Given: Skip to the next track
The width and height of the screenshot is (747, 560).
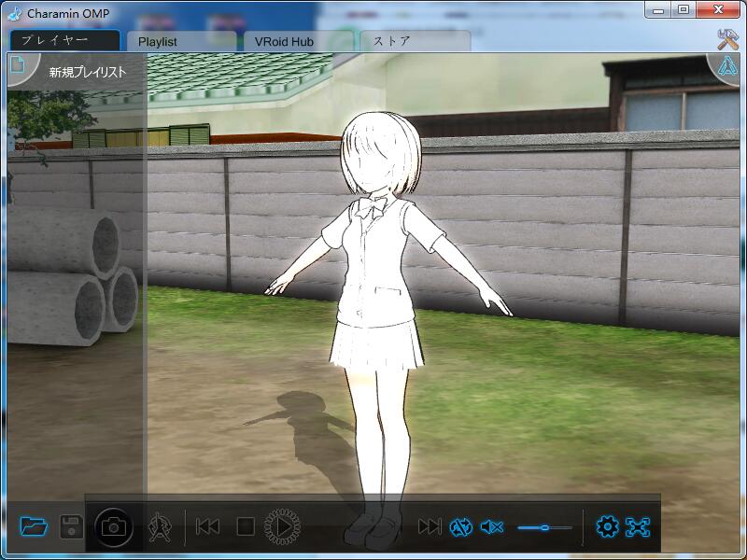Looking at the screenshot, I should [x=429, y=527].
